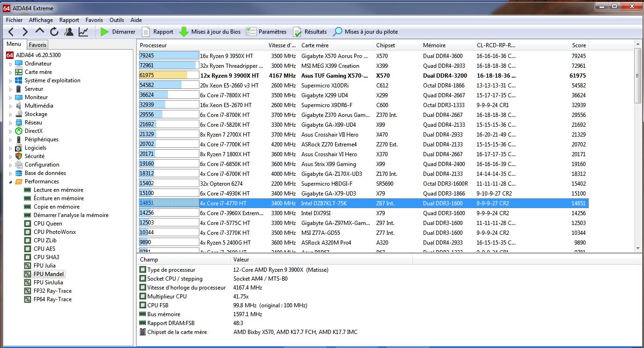
Task: Click the results list vertical scrollbar
Action: coord(638,146)
